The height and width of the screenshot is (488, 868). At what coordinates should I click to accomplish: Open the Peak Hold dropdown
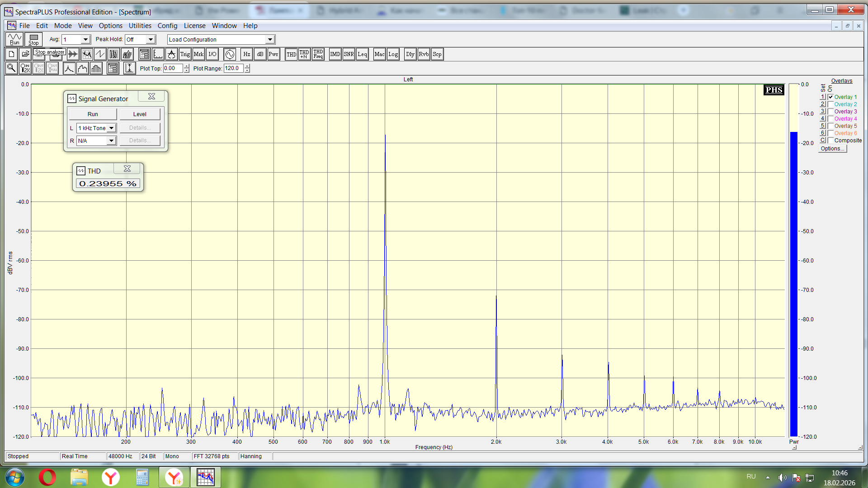pyautogui.click(x=151, y=40)
